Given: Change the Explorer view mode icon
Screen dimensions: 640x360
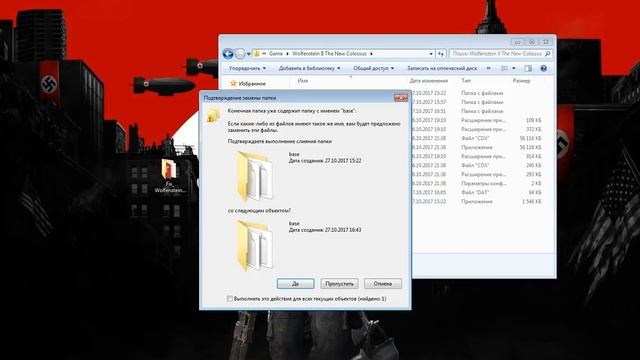Looking at the screenshot, I should [x=504, y=68].
